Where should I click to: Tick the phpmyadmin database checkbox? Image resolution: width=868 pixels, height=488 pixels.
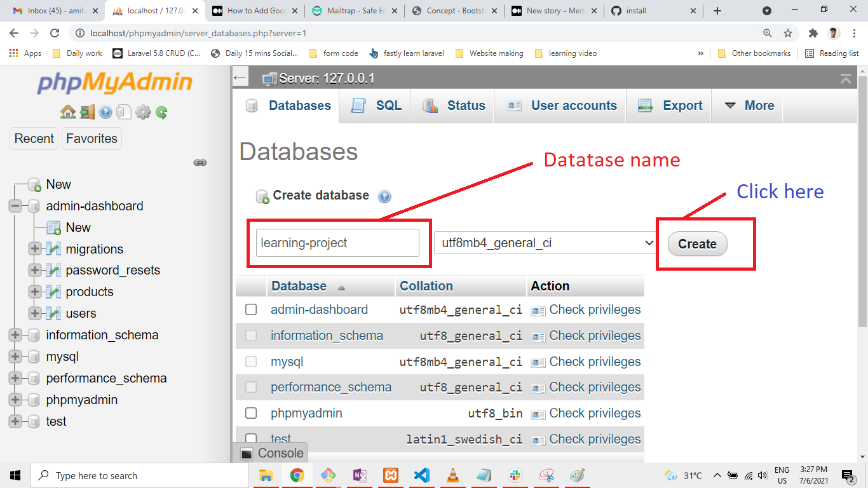tap(251, 413)
